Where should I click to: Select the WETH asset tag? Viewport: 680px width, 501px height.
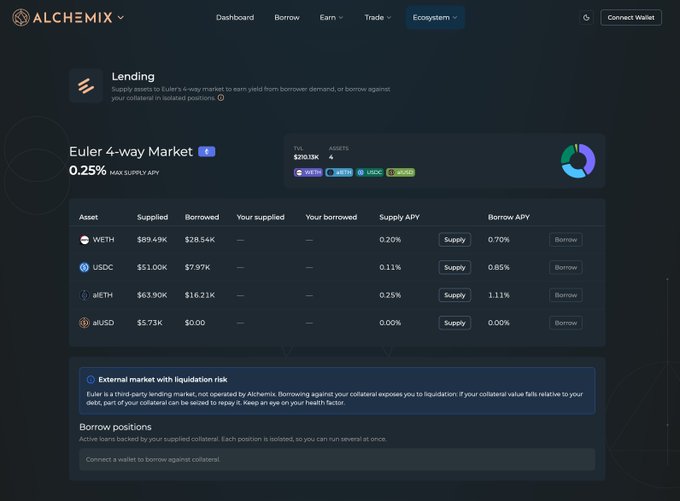point(308,172)
